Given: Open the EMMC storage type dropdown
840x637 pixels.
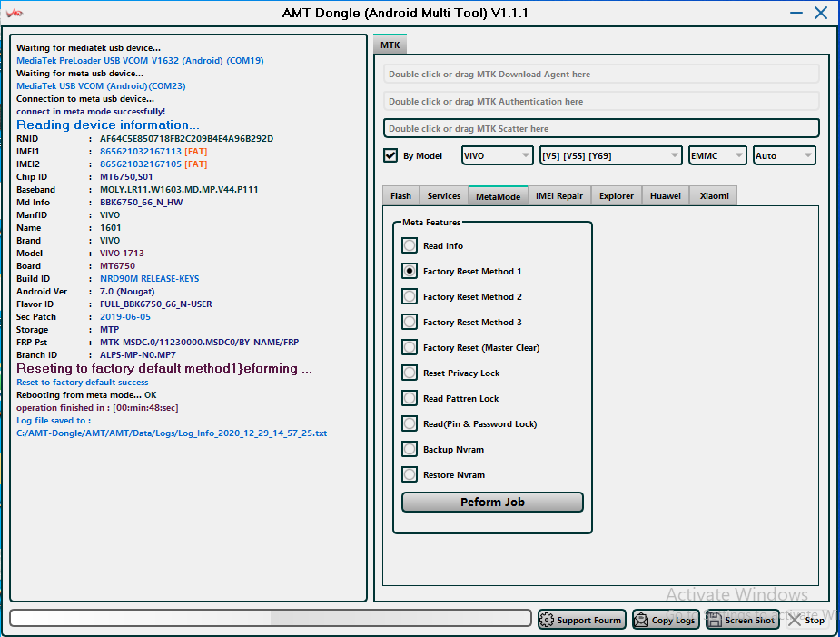Looking at the screenshot, I should pyautogui.click(x=717, y=155).
